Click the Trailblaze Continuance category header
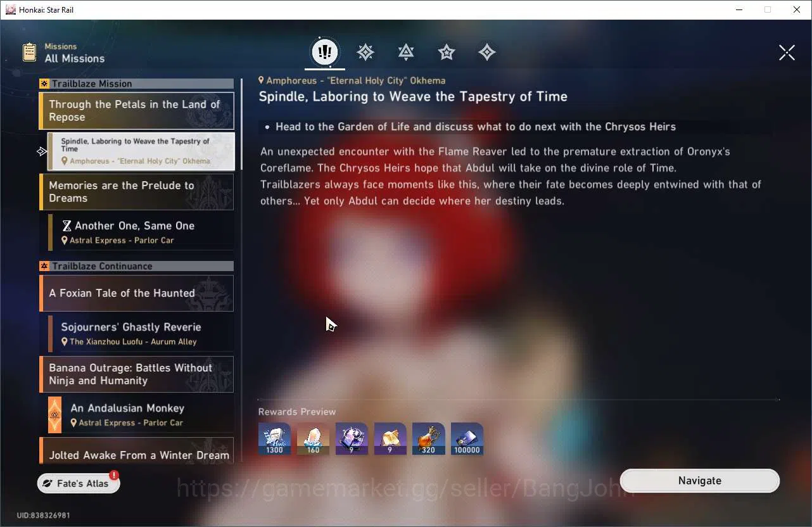Screen dimensions: 812x527 click(x=137, y=266)
